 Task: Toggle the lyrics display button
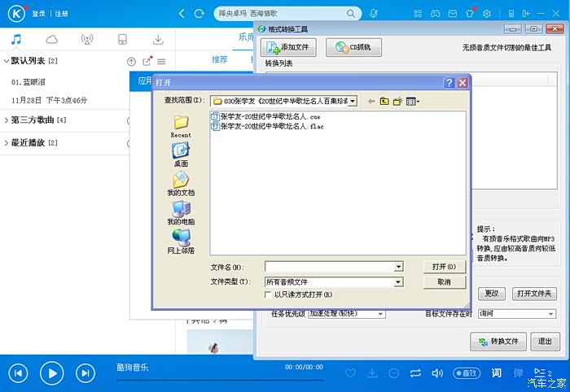[x=496, y=373]
